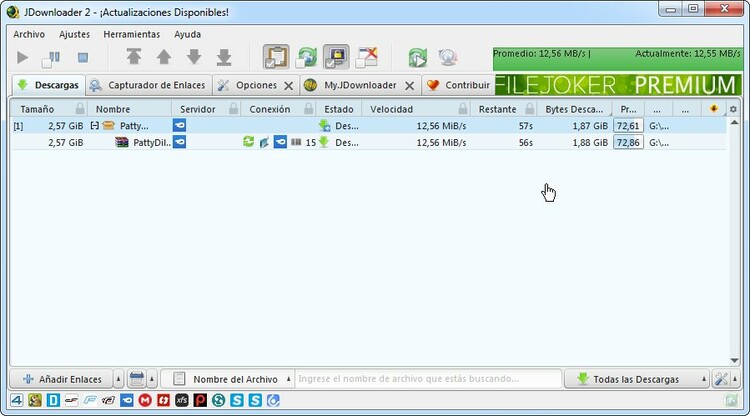Toggle premium accounts lock-monitor icon
This screenshot has height=416, width=750.
(x=336, y=57)
